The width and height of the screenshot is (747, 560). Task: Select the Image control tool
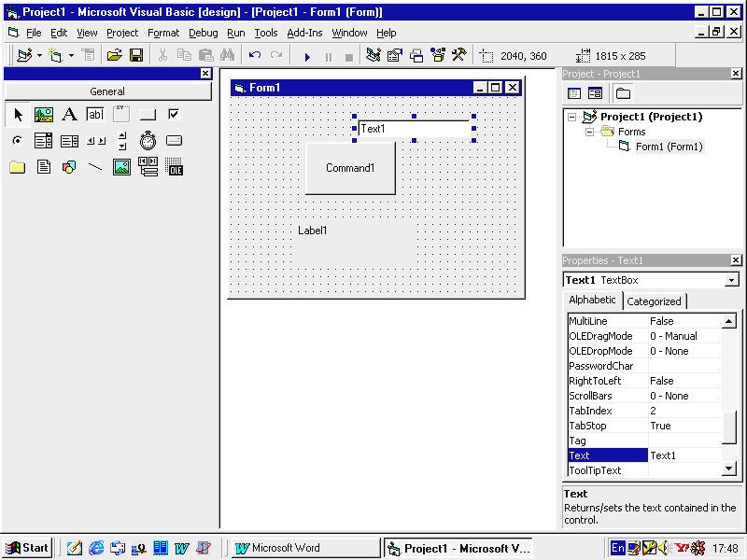coord(121,167)
